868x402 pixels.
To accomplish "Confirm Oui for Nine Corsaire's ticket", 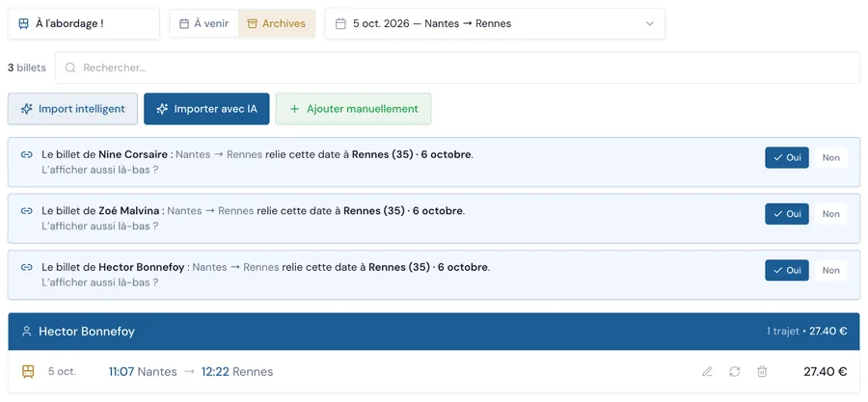I will [x=787, y=157].
